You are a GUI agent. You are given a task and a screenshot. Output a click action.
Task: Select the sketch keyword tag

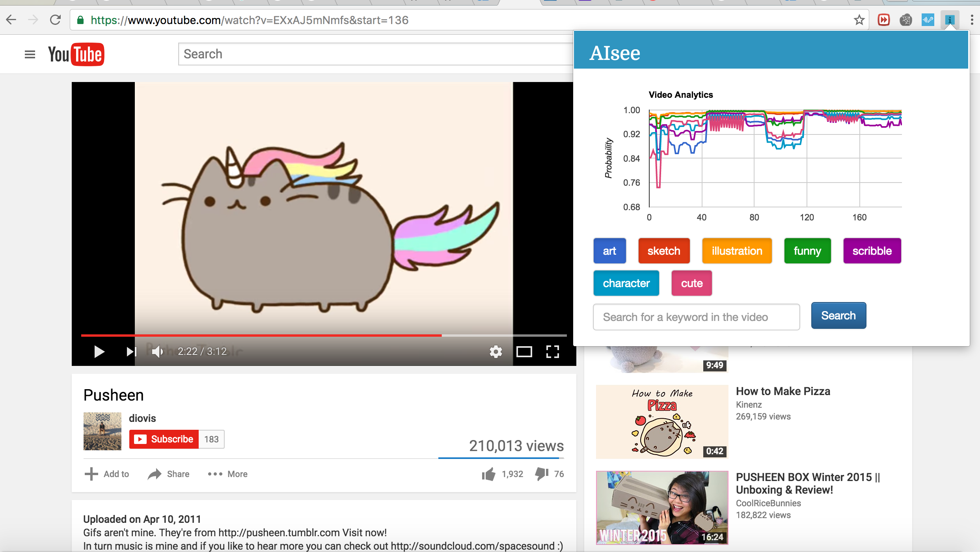664,251
